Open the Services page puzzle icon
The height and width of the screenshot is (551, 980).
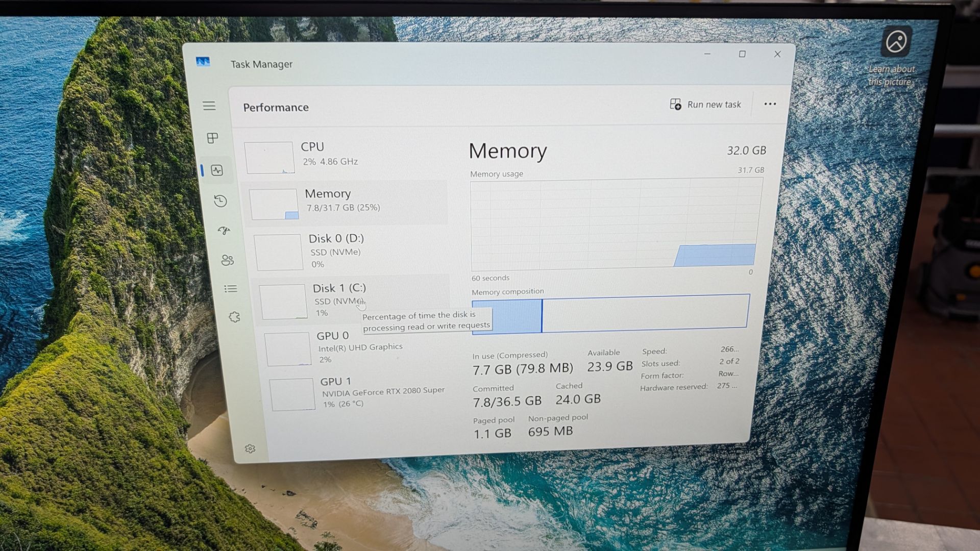(x=234, y=317)
